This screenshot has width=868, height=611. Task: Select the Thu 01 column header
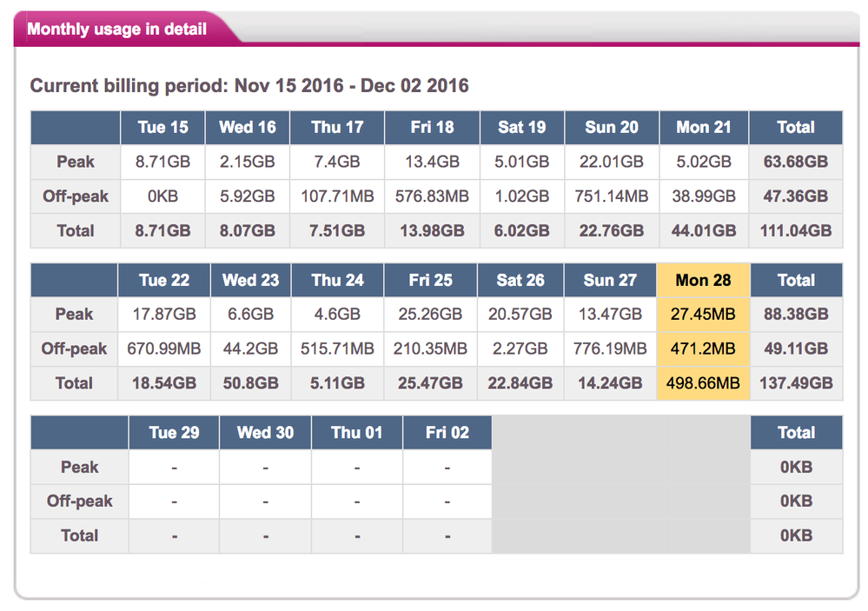point(356,432)
